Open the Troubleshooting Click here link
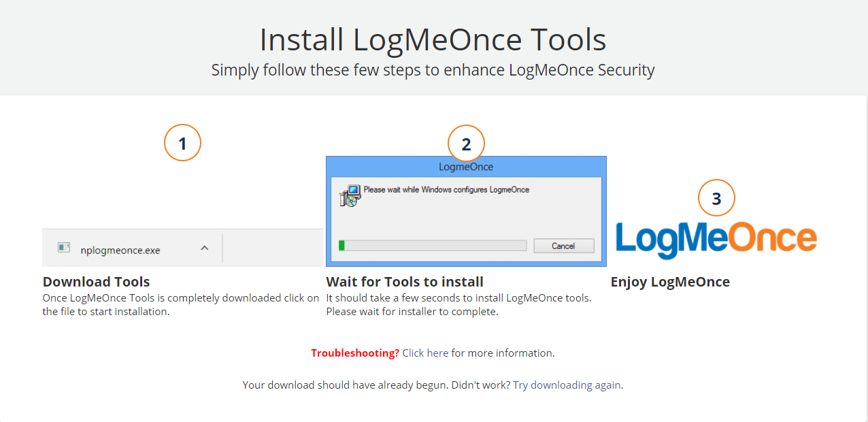 [425, 353]
